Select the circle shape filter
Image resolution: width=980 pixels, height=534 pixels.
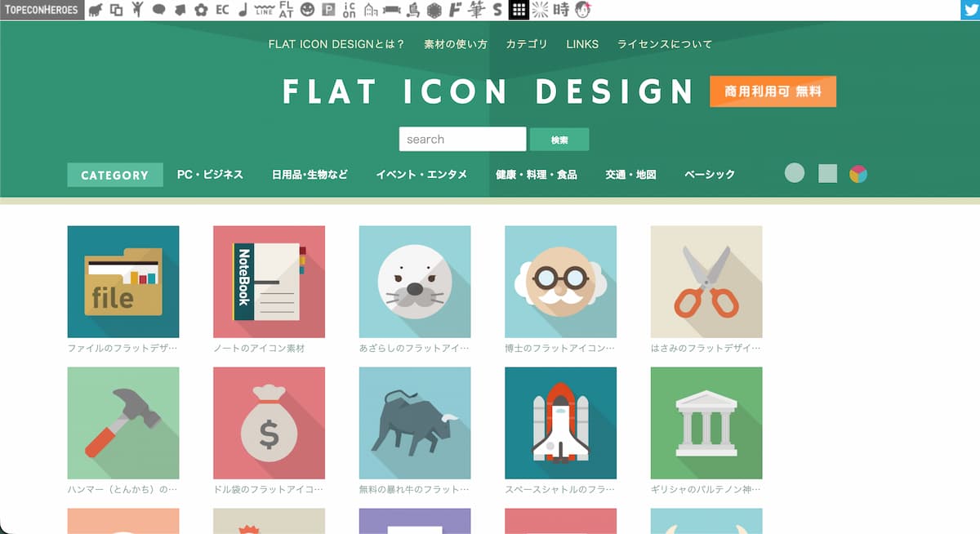tap(795, 173)
